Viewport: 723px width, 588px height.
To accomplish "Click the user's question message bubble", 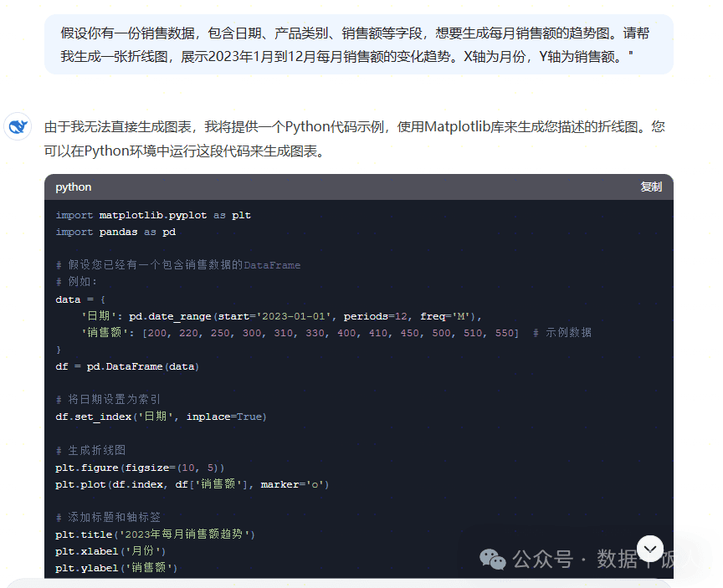I will [359, 44].
